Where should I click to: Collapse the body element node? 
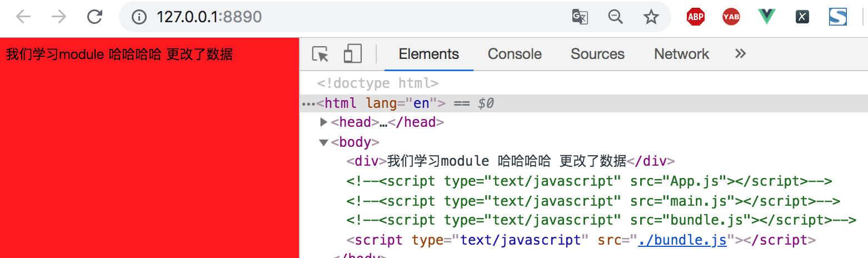[323, 142]
